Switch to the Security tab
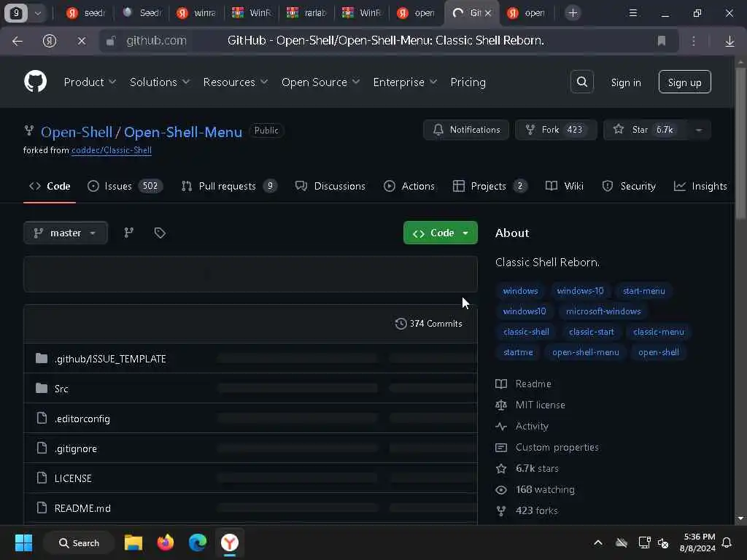 tap(628, 186)
